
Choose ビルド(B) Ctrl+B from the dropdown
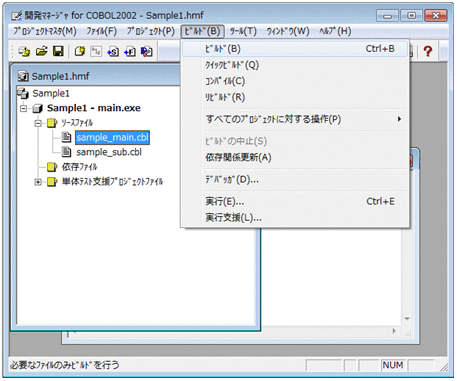[295, 49]
